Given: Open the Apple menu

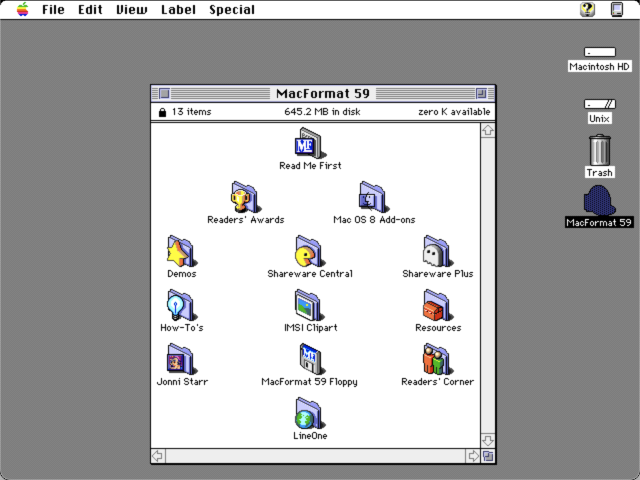Looking at the screenshot, I should click(x=23, y=9).
